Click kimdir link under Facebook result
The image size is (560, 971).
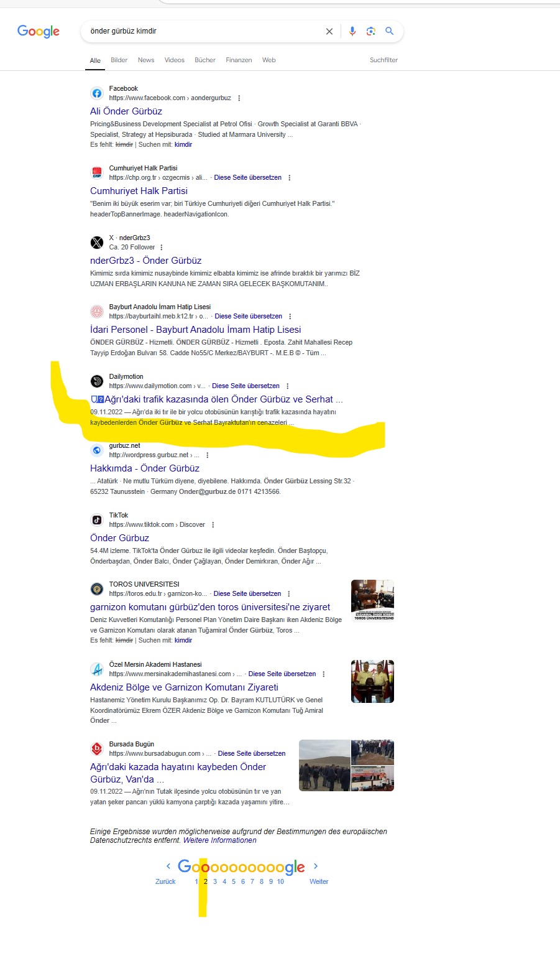click(x=183, y=145)
